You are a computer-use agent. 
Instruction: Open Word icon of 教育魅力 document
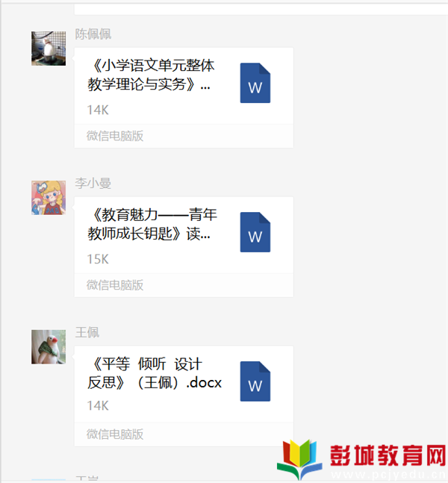tap(255, 232)
